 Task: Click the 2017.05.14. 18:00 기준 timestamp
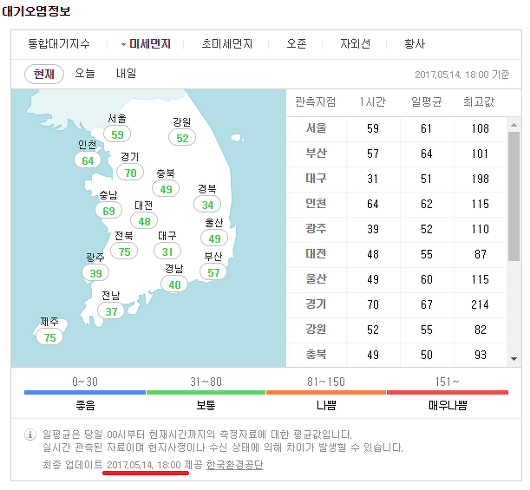[462, 74]
